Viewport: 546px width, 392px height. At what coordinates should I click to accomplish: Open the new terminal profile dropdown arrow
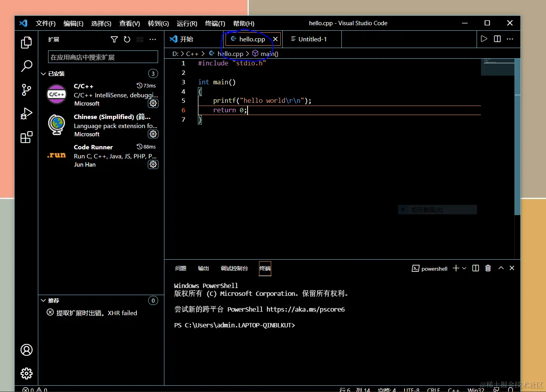(x=464, y=268)
